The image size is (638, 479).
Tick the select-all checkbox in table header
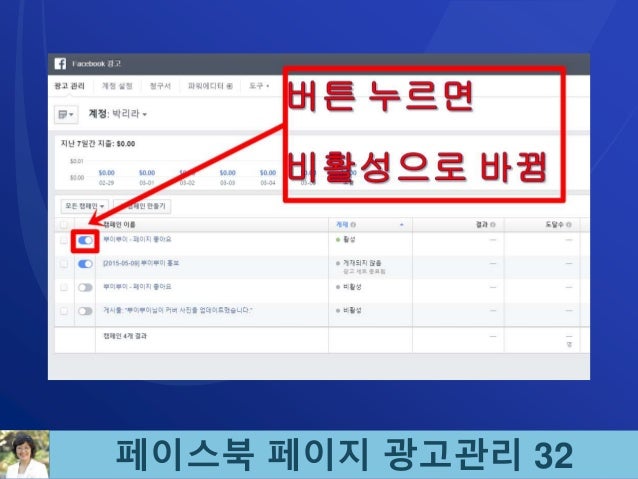64,225
